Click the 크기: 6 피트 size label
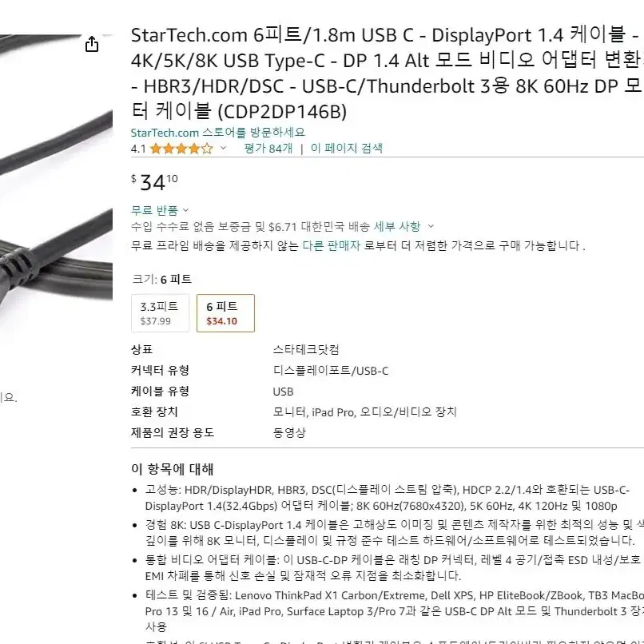 pos(161,280)
